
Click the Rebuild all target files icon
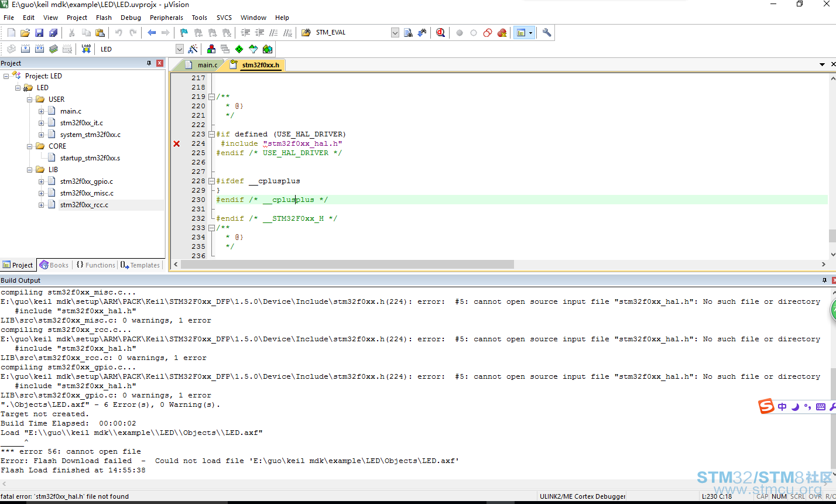[x=39, y=49]
